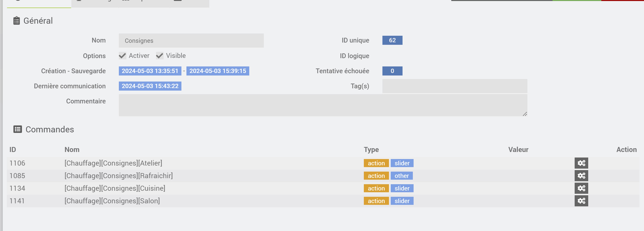Toggle the Visible checkbox
This screenshot has height=231, width=644.
pos(160,56)
